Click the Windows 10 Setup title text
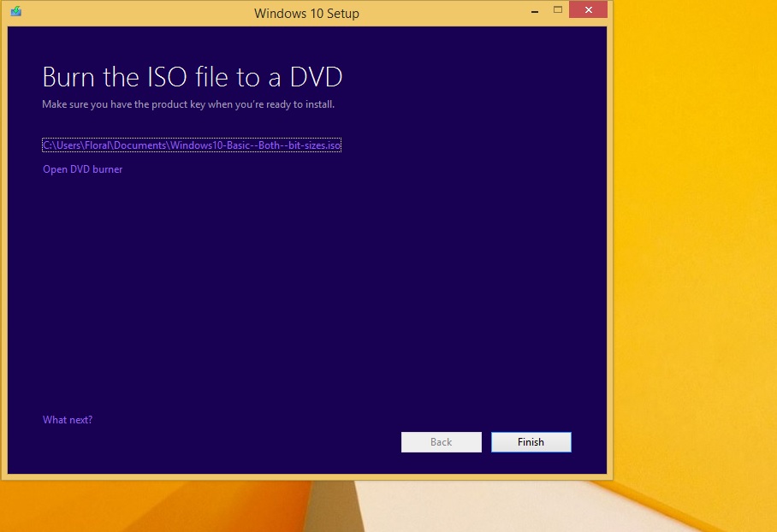Image resolution: width=777 pixels, height=532 pixels. pos(306,14)
